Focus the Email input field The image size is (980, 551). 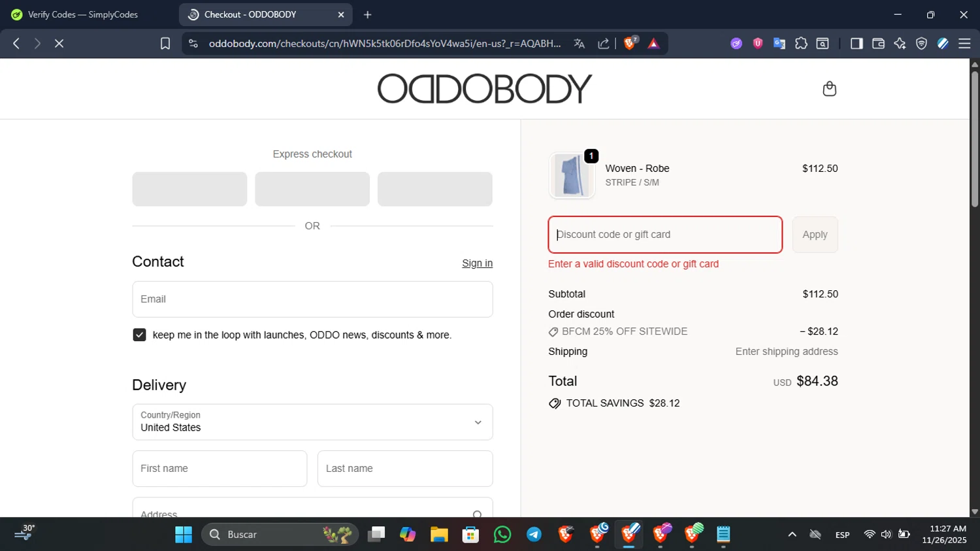click(x=312, y=299)
